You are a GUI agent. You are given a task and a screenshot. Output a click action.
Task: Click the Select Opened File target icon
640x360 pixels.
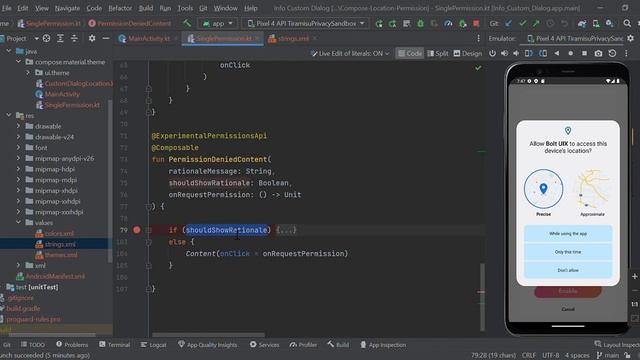(47, 38)
